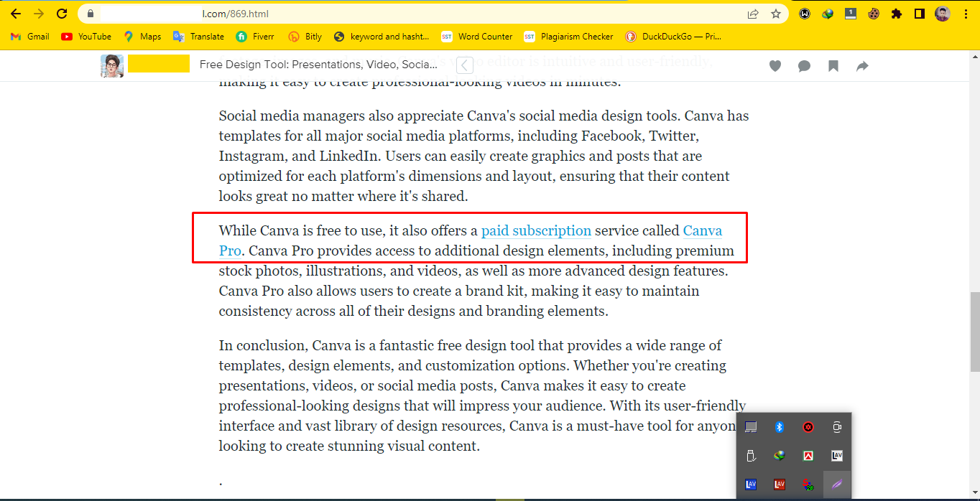This screenshot has height=501, width=980.
Task: Click the cookie extension icon
Action: (x=874, y=14)
